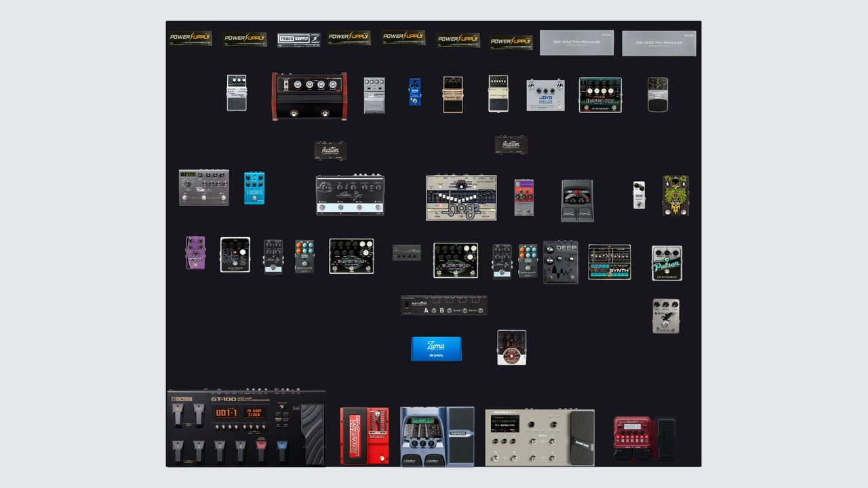Select the small blue mini pedal
This screenshot has height=488, width=868.
coord(414,92)
